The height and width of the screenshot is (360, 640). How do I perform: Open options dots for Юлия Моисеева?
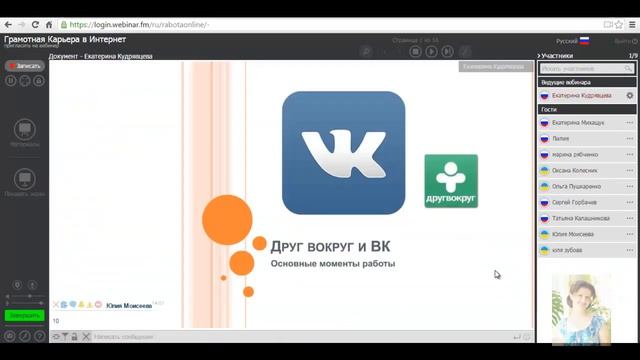point(630,234)
